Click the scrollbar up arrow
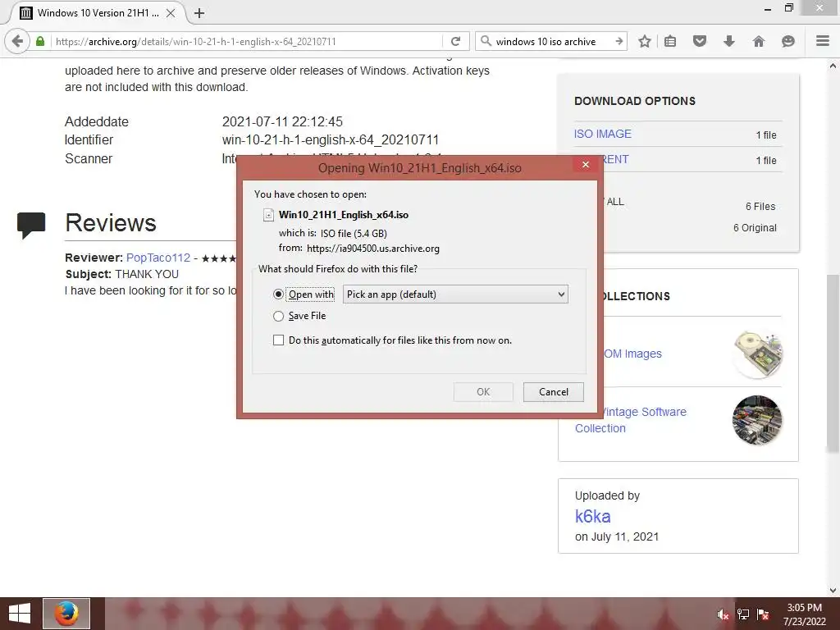This screenshot has height=630, width=840. (x=833, y=66)
